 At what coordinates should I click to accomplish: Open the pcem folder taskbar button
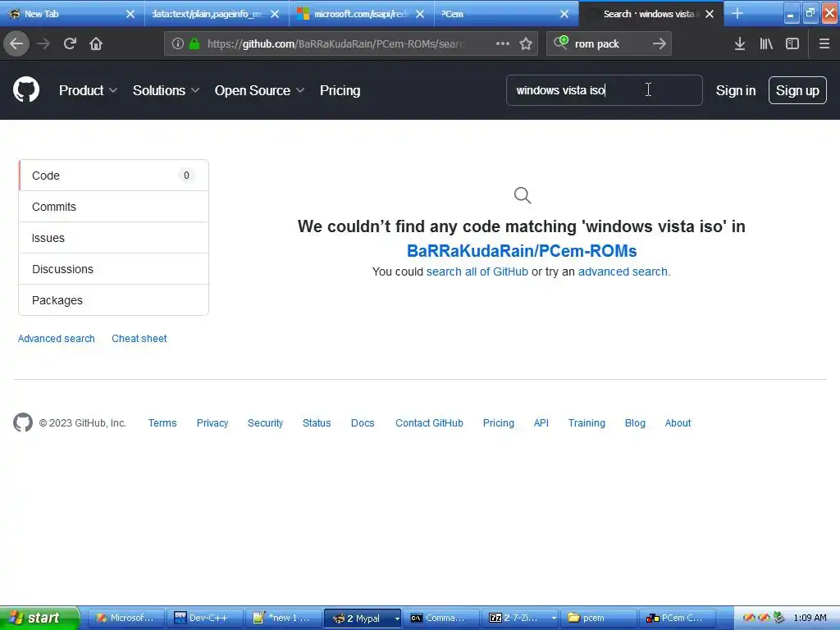(x=599, y=618)
